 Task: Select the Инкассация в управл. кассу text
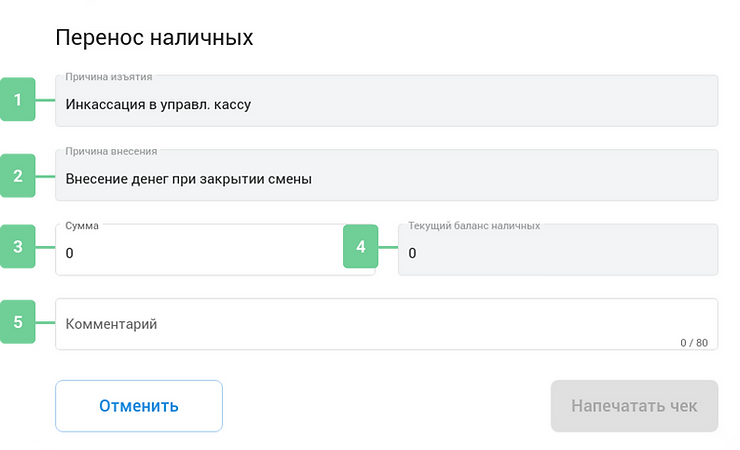[158, 104]
